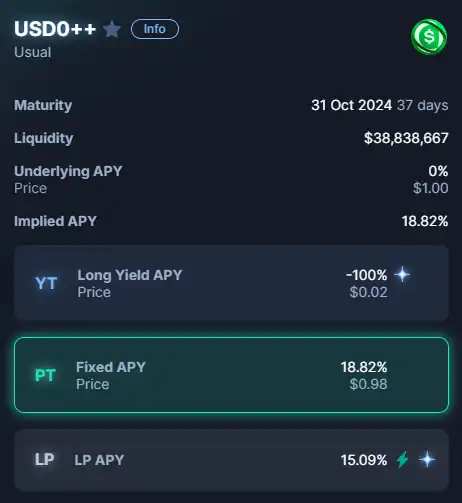Click the $38,838,667 liquidity value

point(406,138)
